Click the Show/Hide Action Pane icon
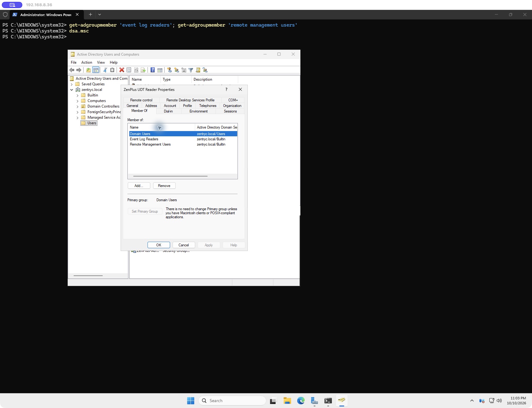This screenshot has height=408, width=532. [x=160, y=70]
